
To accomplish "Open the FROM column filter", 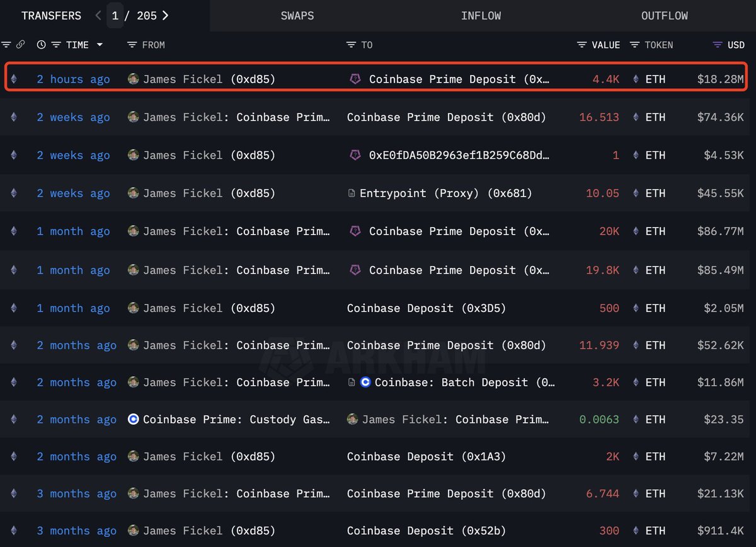I will coord(132,45).
